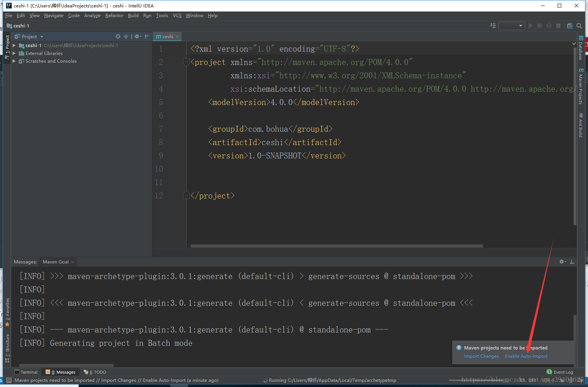588x387 pixels.
Task: Open the 6: TODO tool window
Action: coord(95,372)
